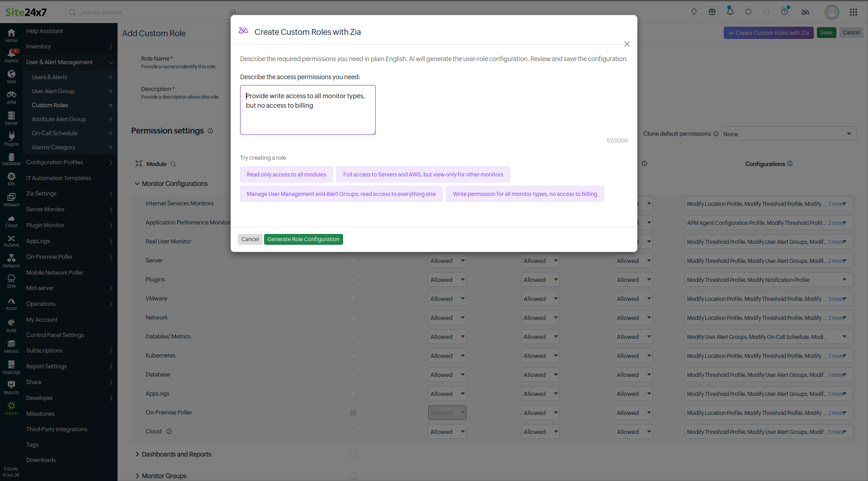Click Generate Role Configuration button
868x481 pixels.
(303, 239)
